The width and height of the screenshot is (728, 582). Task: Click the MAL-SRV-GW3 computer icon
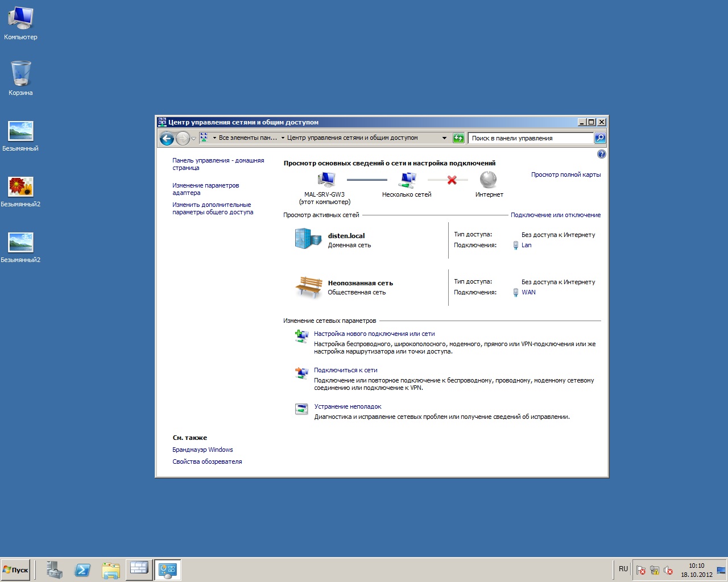pyautogui.click(x=326, y=180)
